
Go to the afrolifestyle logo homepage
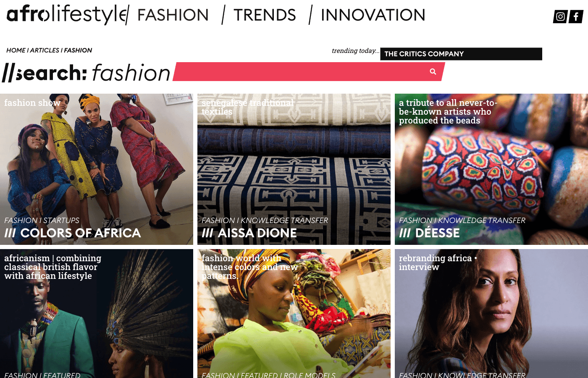(x=67, y=14)
